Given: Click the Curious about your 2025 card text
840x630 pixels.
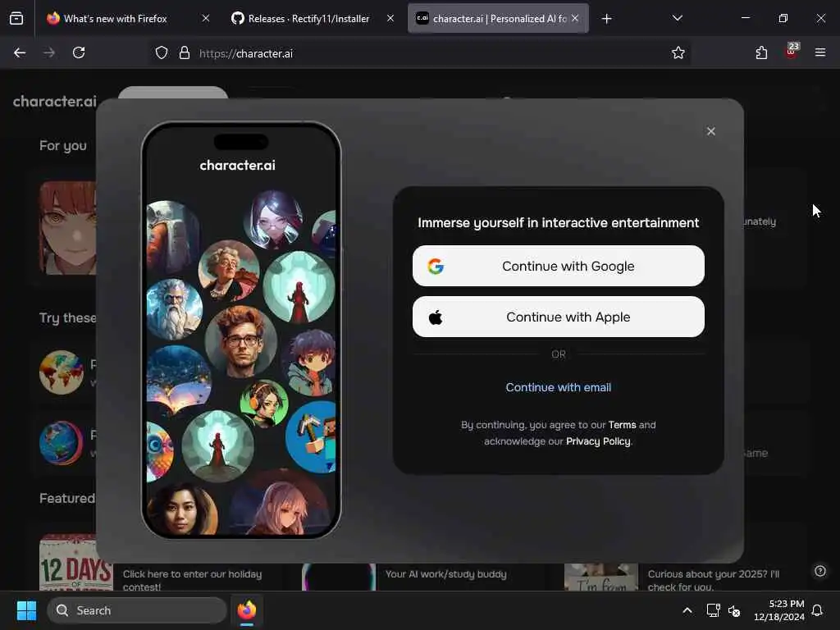Looking at the screenshot, I should (x=714, y=580).
